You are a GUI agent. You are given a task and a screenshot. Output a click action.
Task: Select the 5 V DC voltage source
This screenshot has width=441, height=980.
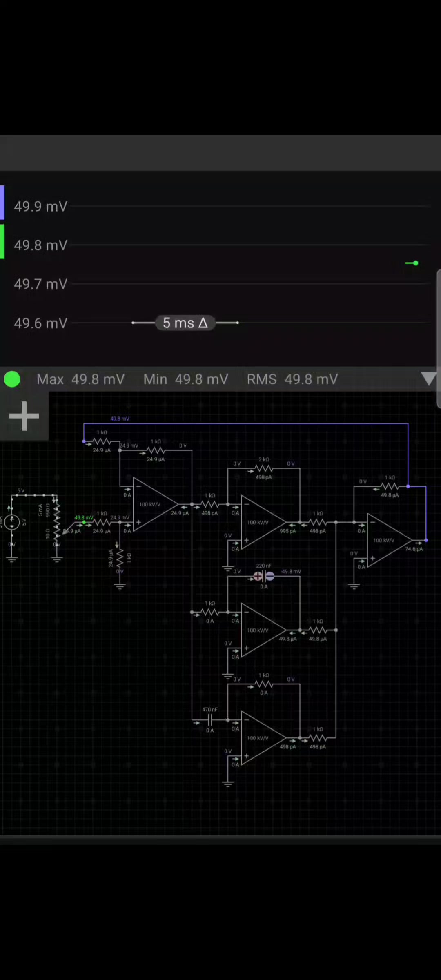[12, 522]
